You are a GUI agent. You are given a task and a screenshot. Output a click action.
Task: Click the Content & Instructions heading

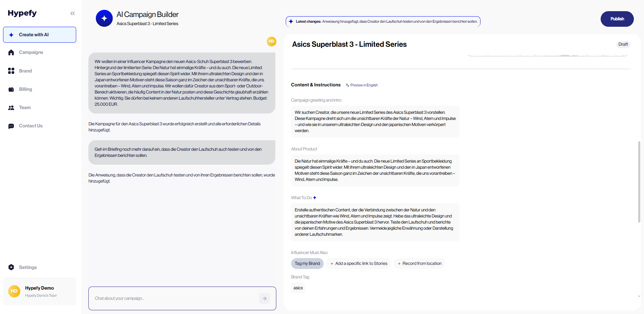316,85
